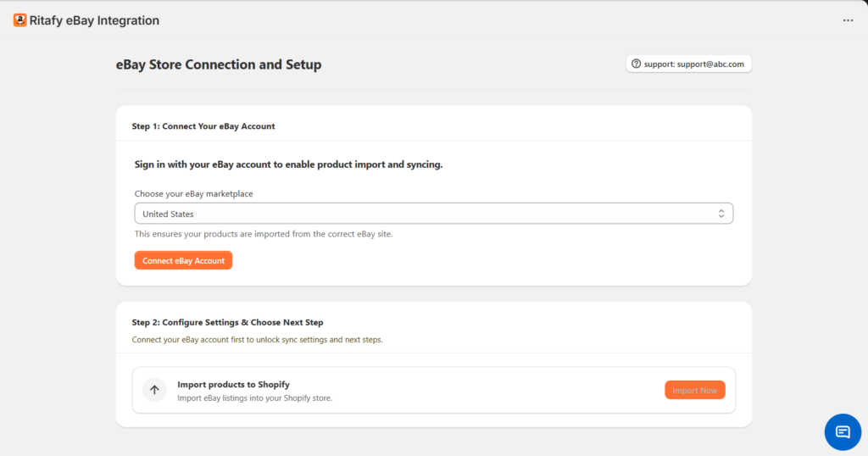
Task: Click the question mark help icon
Action: 636,64
